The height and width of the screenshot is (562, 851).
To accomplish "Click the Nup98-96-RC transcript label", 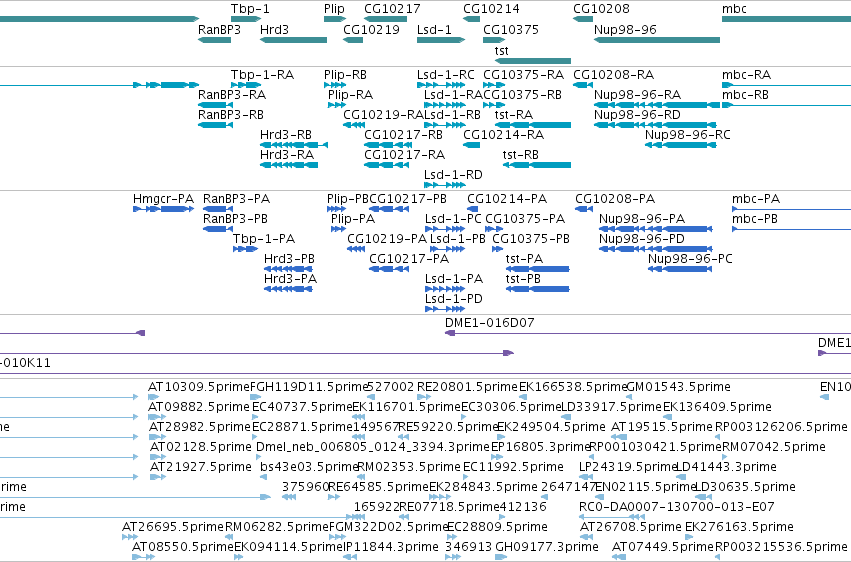I will pos(688,135).
